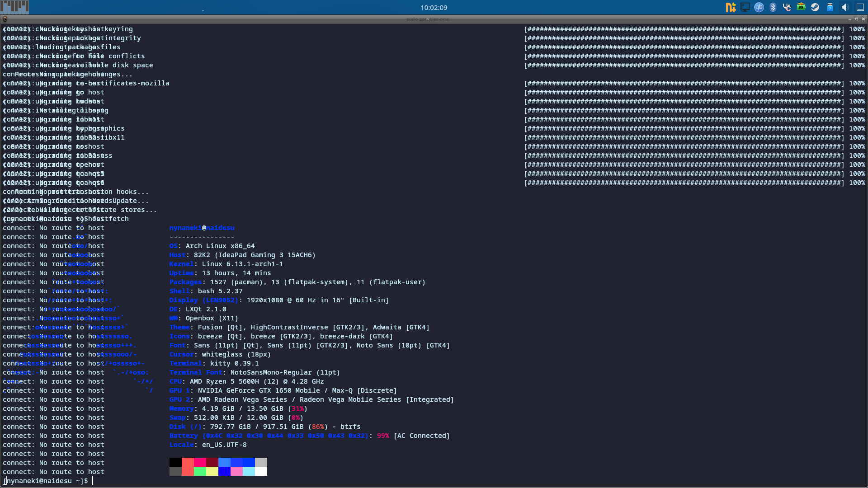Click 'NotoSansMono-Regular (11pt)' terminal font text
Viewport: 868px width, 488px height.
coord(285,372)
